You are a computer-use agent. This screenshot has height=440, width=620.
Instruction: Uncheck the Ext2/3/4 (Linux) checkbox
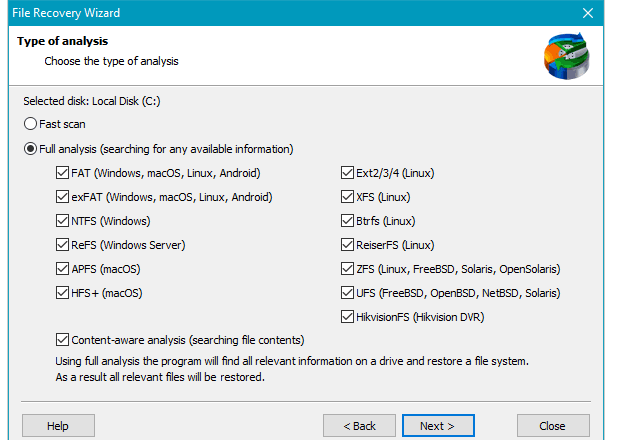pos(347,173)
